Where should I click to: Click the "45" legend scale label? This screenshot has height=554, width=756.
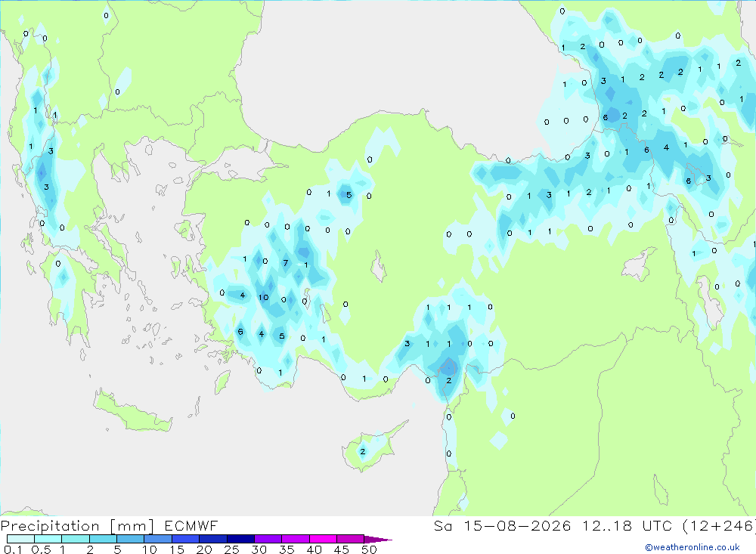point(342,549)
